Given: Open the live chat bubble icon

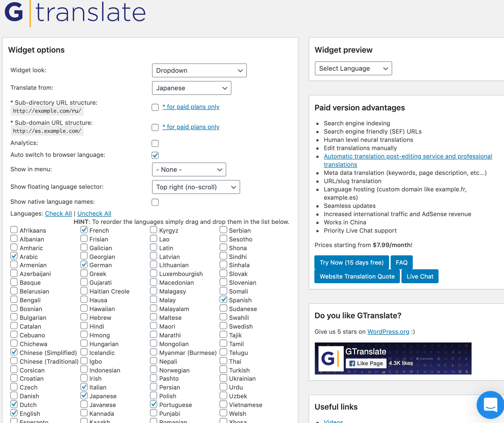Looking at the screenshot, I should [490, 404].
